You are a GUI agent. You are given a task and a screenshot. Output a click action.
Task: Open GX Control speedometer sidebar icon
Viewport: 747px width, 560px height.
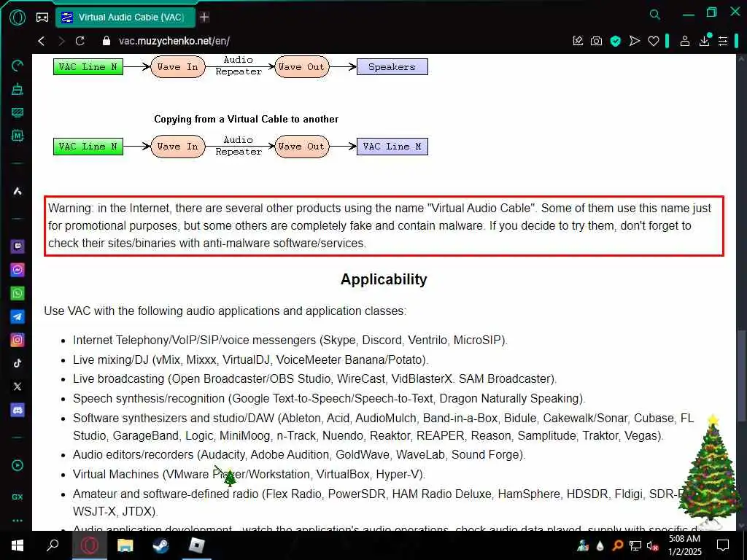point(18,66)
